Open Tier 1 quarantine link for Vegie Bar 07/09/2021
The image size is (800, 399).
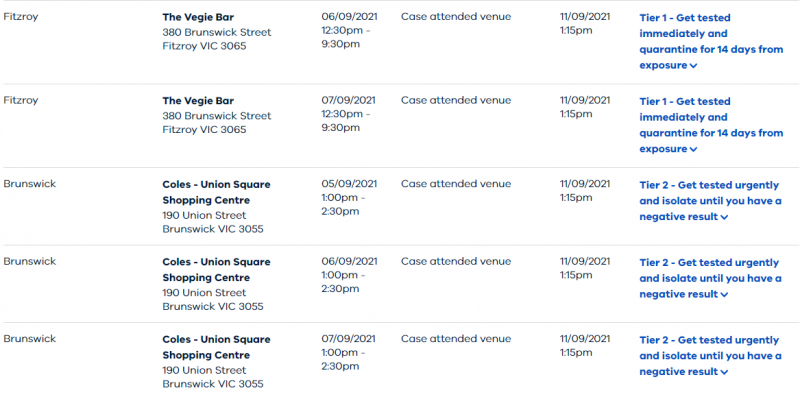point(711,125)
